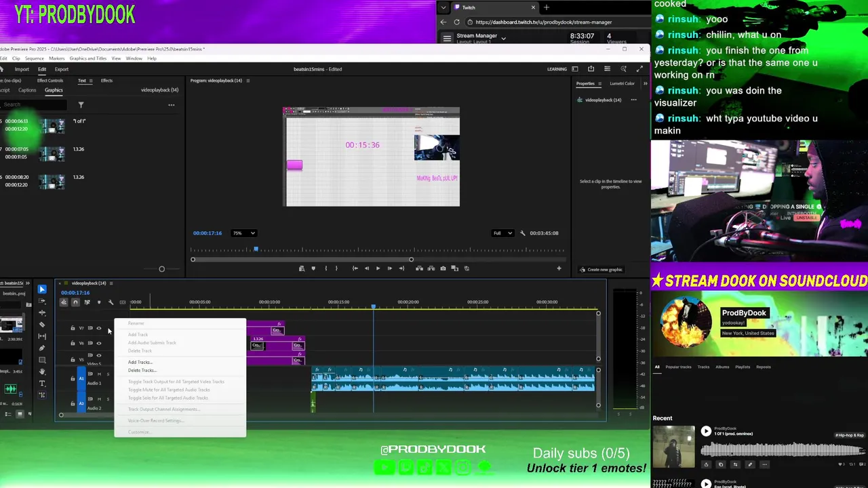Play the '1 of 1' track on SoundCloud
This screenshot has height=488, width=868.
(706, 431)
